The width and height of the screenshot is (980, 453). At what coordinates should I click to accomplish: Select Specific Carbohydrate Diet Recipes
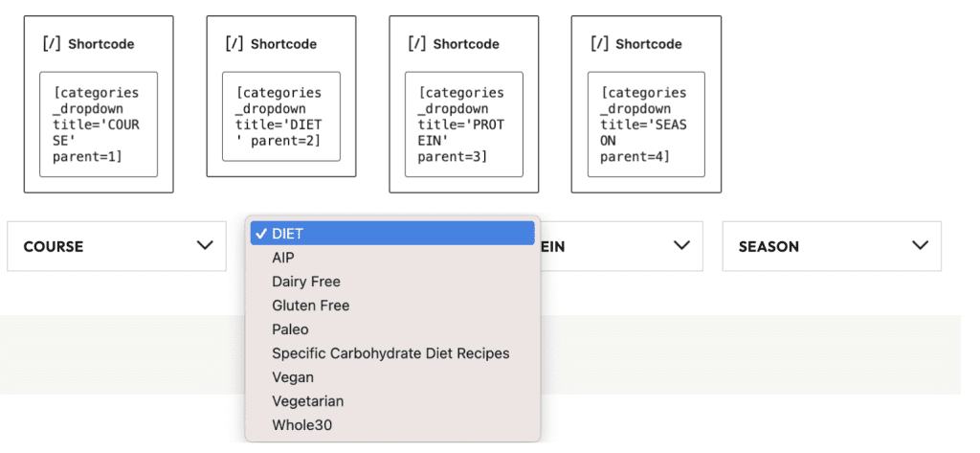click(x=392, y=353)
